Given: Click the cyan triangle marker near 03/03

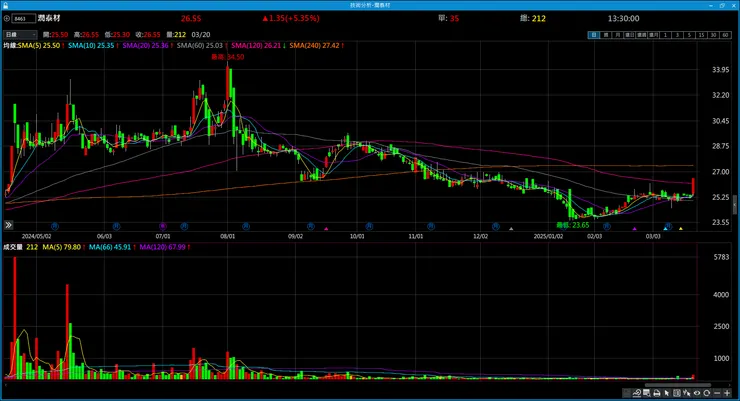Looking at the screenshot, I should [665, 228].
